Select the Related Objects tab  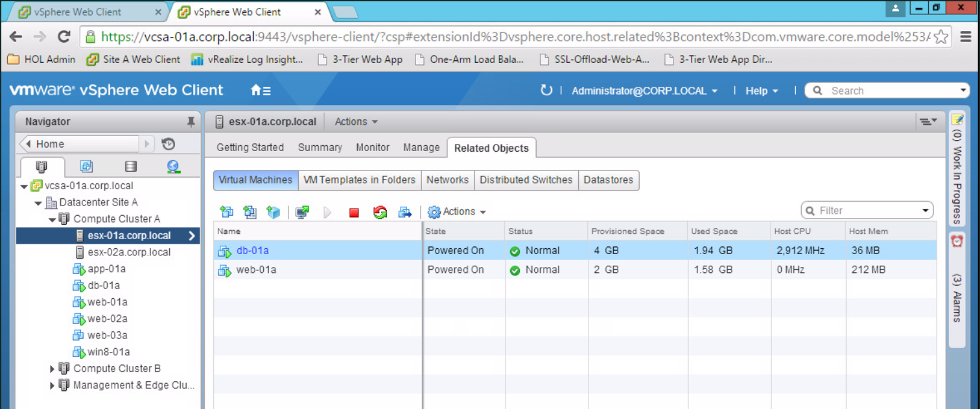(x=491, y=148)
